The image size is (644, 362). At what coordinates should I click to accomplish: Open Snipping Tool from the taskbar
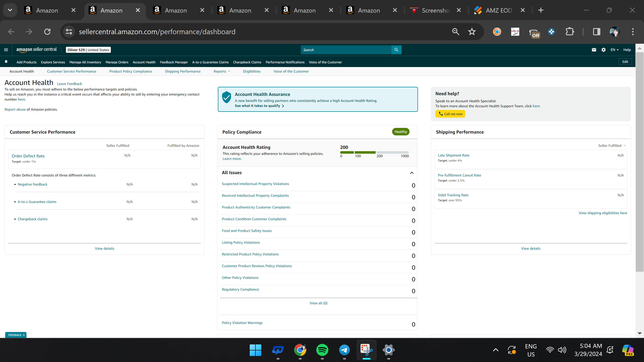point(366,350)
